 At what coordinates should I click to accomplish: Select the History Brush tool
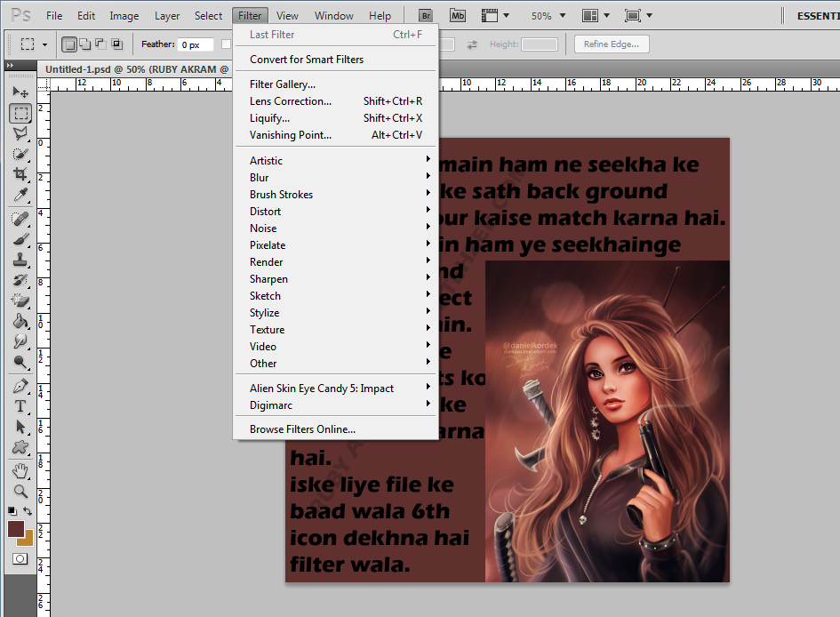click(x=20, y=280)
